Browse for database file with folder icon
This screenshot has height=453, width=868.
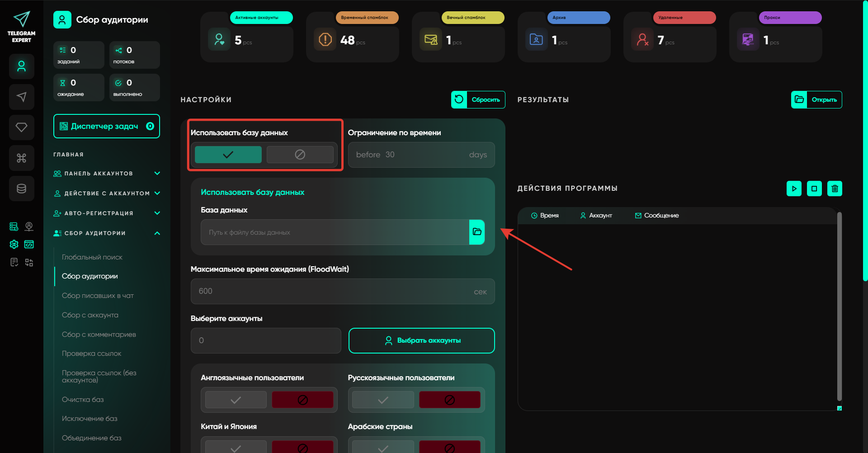pyautogui.click(x=477, y=232)
